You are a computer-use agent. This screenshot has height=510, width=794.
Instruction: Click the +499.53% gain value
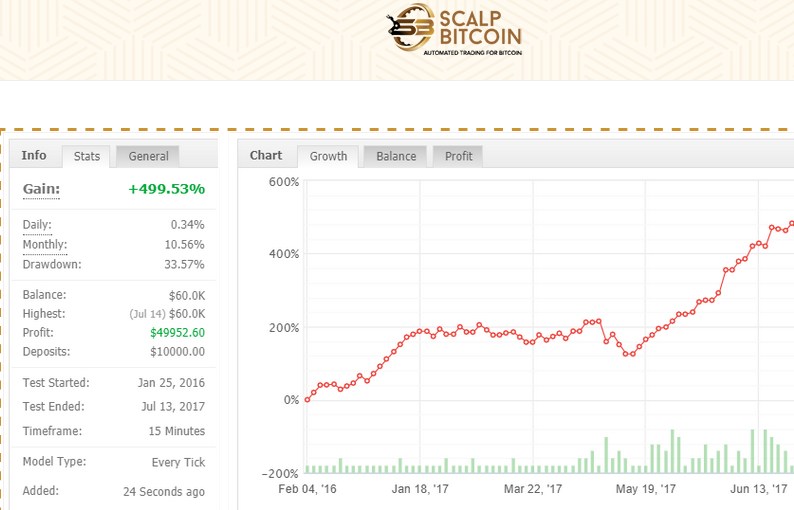pyautogui.click(x=166, y=189)
